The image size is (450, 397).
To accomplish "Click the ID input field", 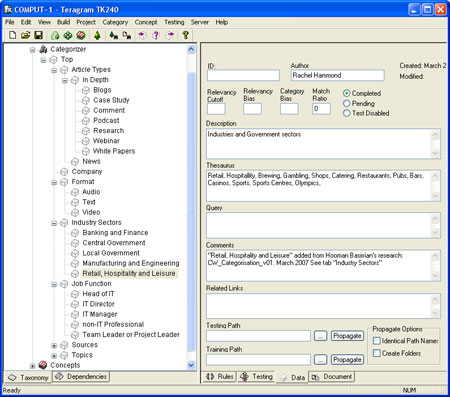I will click(x=243, y=75).
